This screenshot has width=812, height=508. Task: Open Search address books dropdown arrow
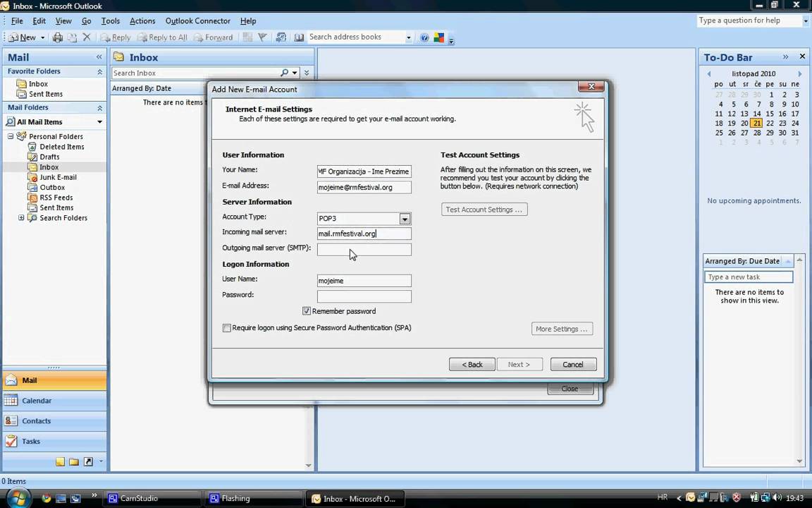tap(409, 37)
